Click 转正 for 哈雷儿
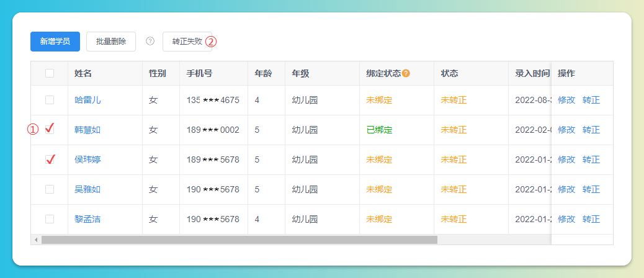Screen dimensions: 644x278 591,100
